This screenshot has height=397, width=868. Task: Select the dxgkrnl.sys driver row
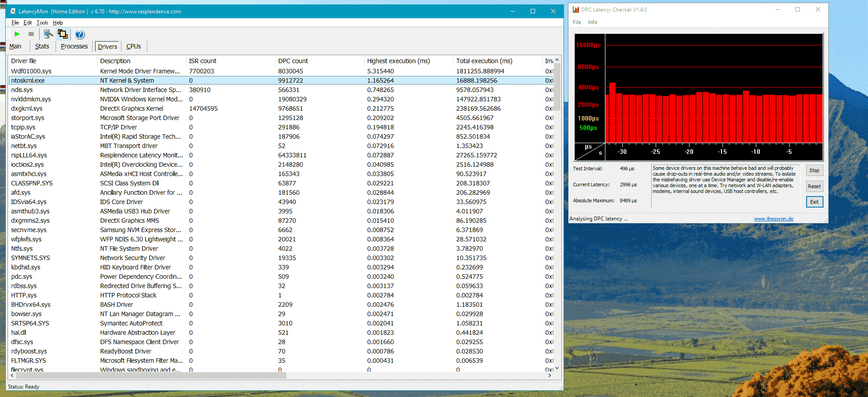[281, 108]
